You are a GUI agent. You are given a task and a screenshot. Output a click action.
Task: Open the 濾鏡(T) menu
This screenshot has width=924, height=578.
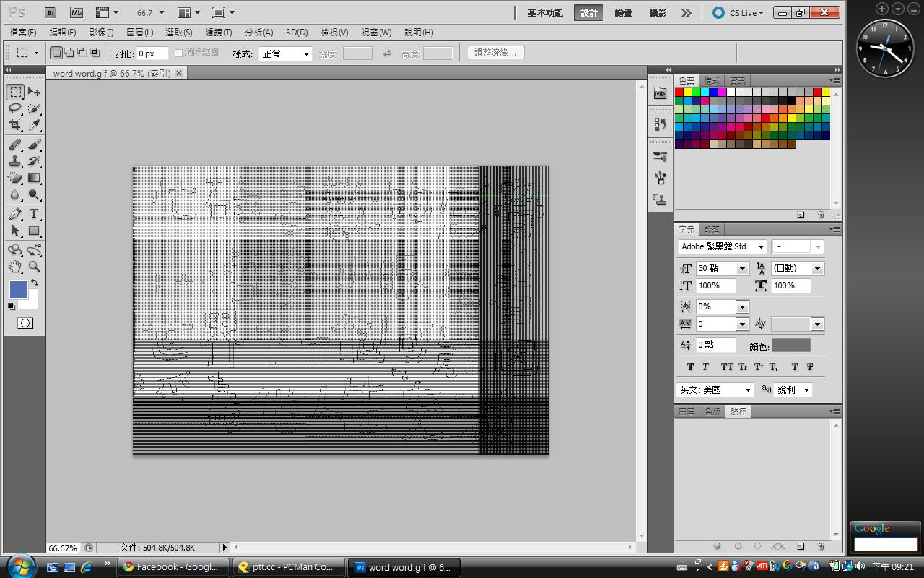(x=219, y=33)
